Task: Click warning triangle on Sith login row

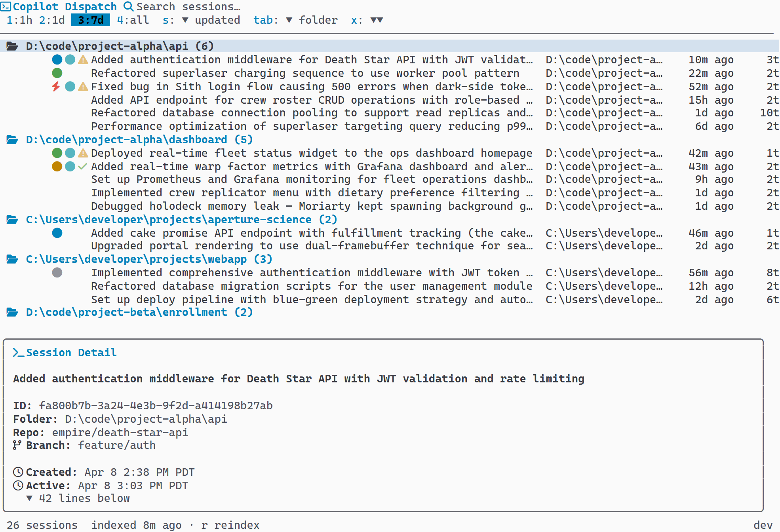Action: 83,87
